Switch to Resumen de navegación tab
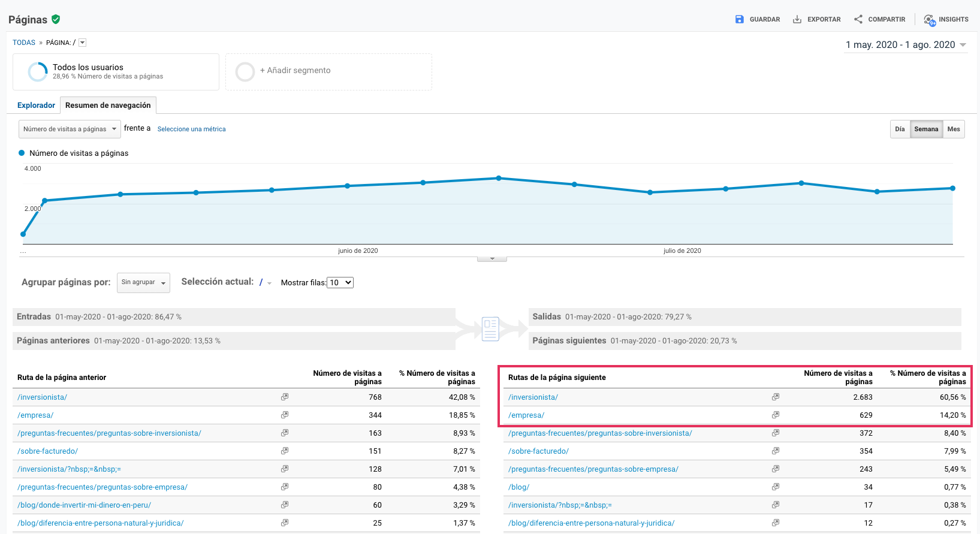The image size is (980, 534). point(108,105)
